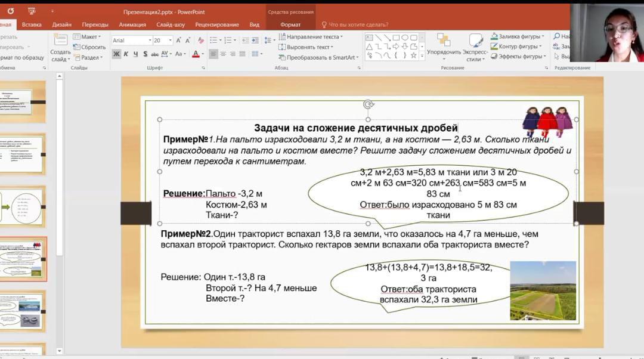Click the red font color swatch
The width and height of the screenshot is (644, 359).
coord(195,54)
